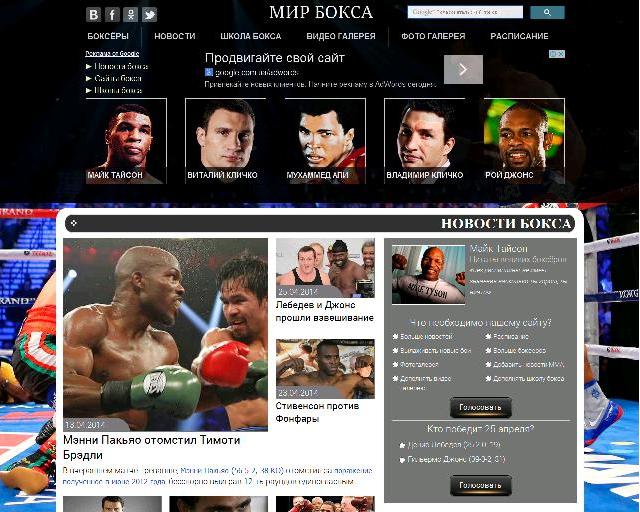Image resolution: width=640 pixels, height=512 pixels.
Task: Open the Twitter bird icon
Action: pyautogui.click(x=149, y=15)
